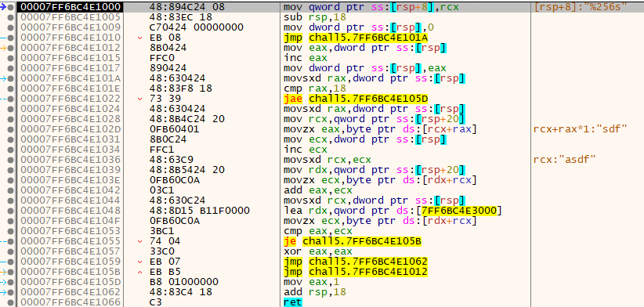
Task: Click the comment [rsp+8]:"%256s"
Action: [581, 7]
